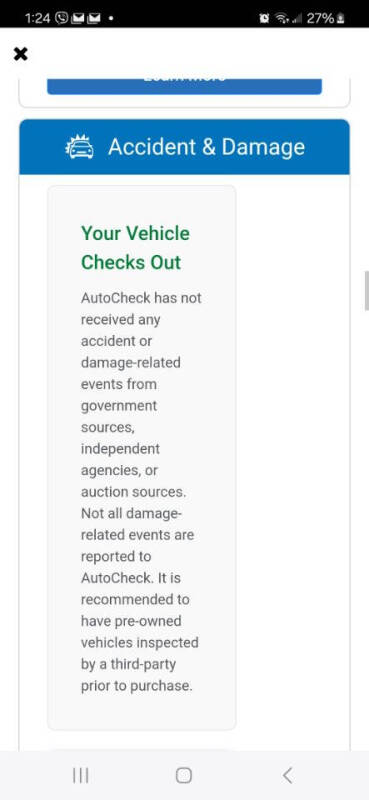The width and height of the screenshot is (369, 800).
Task: Tap the Your Vehicle Checks Out heading
Action: (135, 247)
